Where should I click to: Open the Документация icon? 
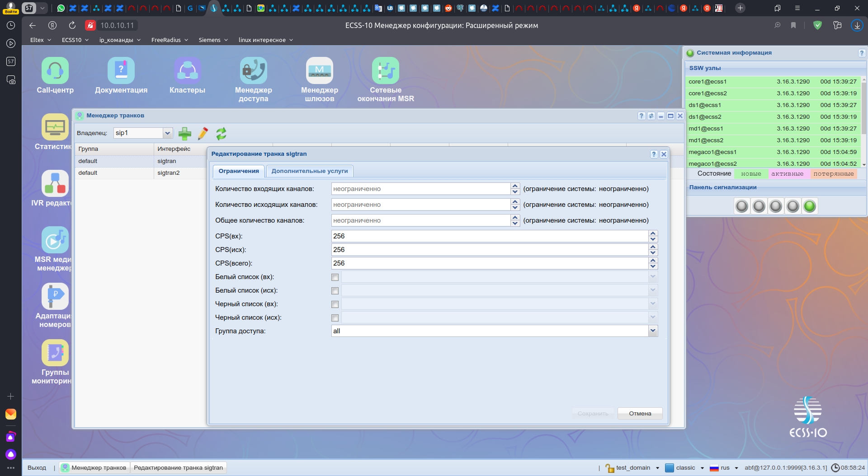coord(121,71)
